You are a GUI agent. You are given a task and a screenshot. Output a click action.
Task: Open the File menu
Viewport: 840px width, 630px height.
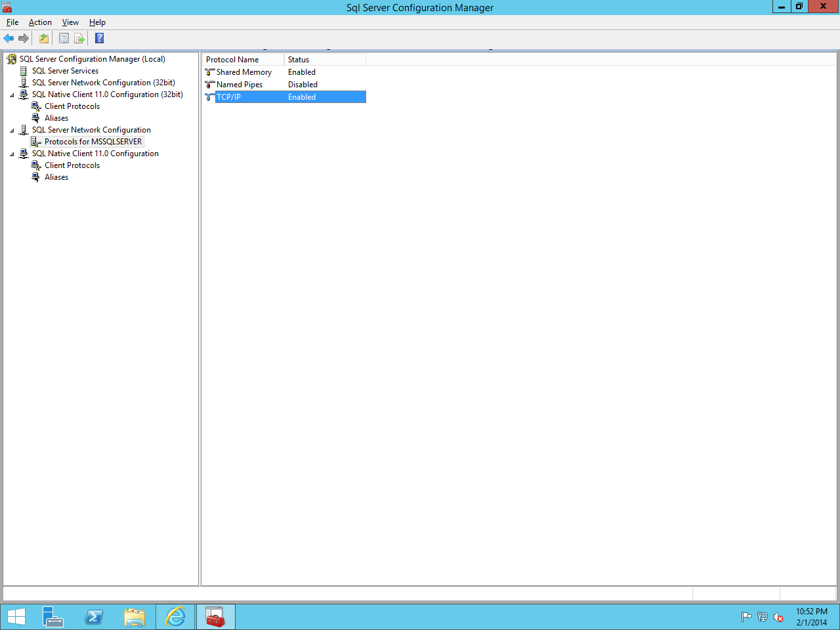[x=12, y=22]
